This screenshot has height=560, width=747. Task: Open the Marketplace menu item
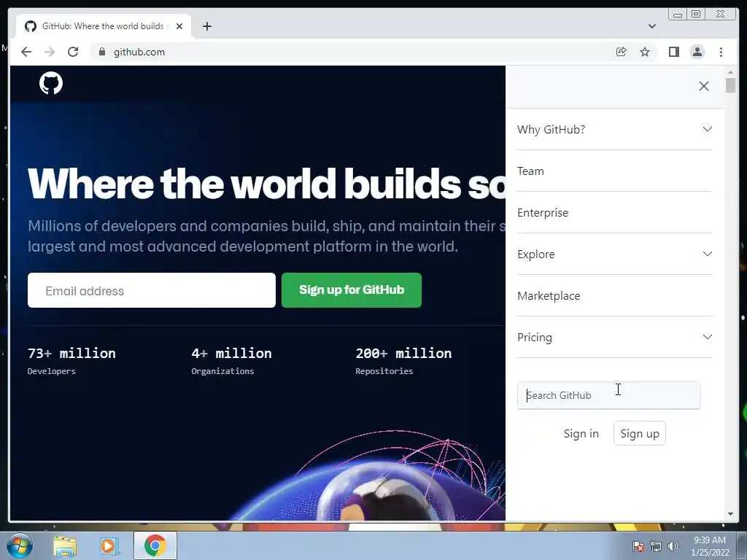click(614, 296)
